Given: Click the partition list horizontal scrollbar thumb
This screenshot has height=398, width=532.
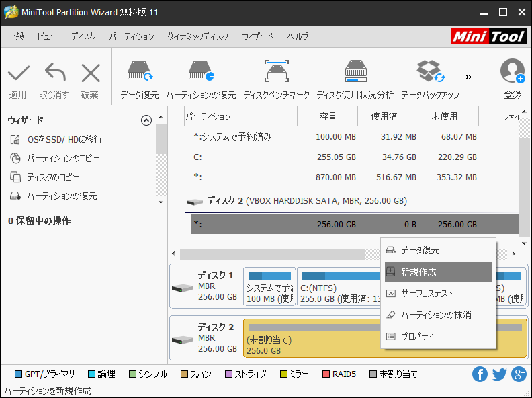Looking at the screenshot, I should tap(273, 253).
